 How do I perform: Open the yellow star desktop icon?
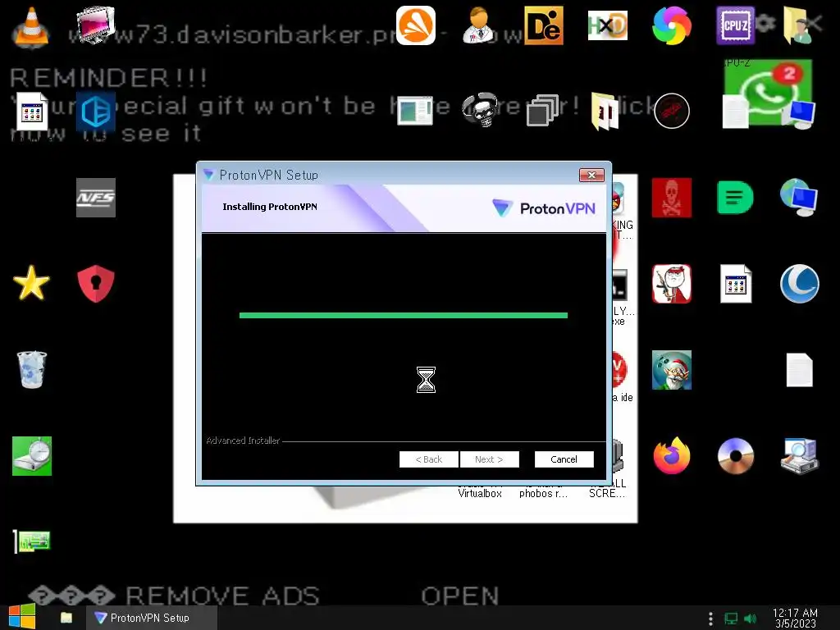[31, 283]
